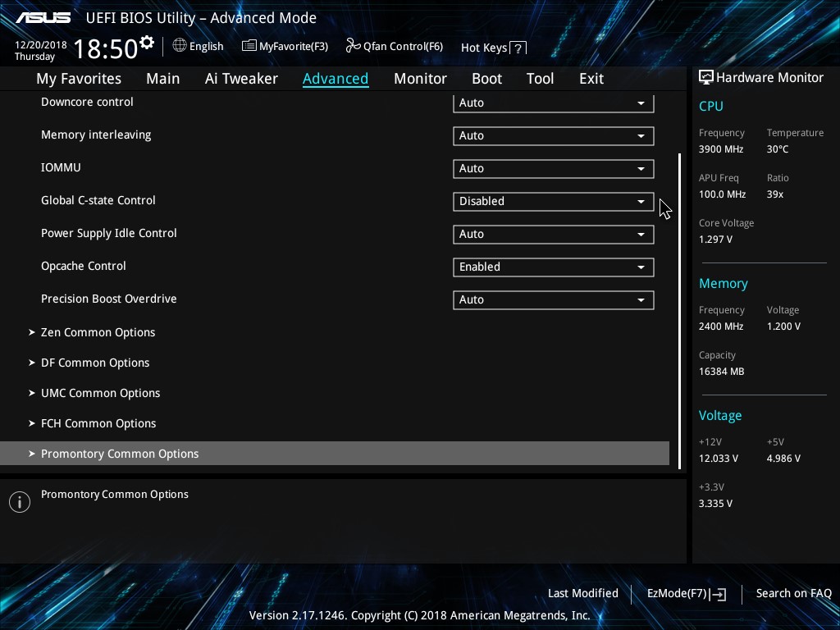Click the memory capacity 16384 MB
The image size is (840, 630).
[721, 372]
